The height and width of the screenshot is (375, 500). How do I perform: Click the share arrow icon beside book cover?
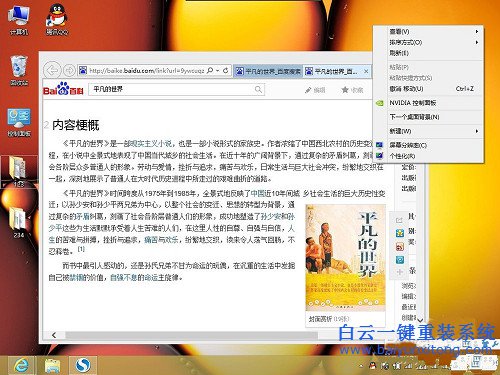pos(399,220)
